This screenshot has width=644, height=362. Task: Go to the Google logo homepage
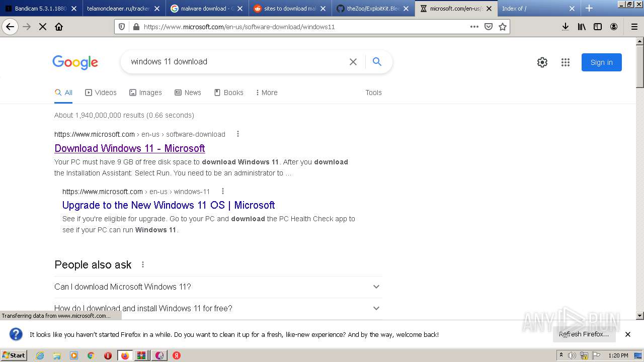tap(75, 62)
